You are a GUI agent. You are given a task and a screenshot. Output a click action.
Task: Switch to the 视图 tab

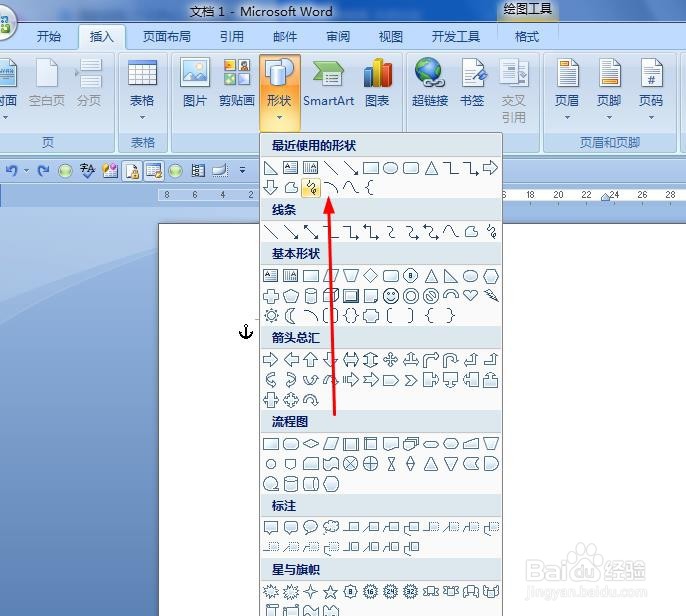click(x=391, y=36)
